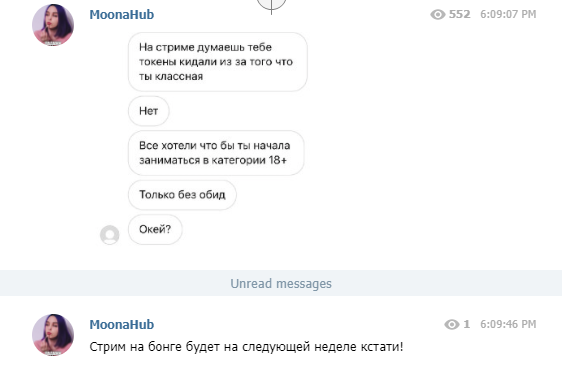Select the 6:09:07 PM timestamp
The height and width of the screenshot is (377, 562).
click(508, 14)
